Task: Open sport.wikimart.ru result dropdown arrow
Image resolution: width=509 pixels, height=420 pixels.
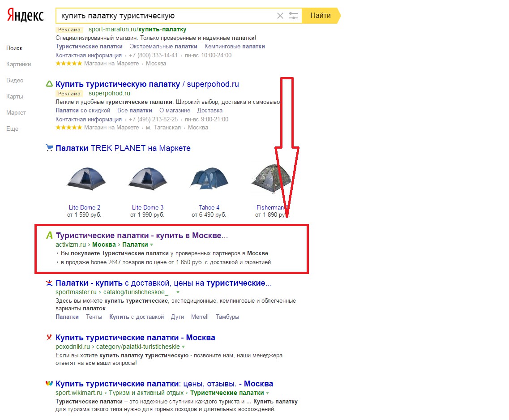Action: pyautogui.click(x=268, y=393)
